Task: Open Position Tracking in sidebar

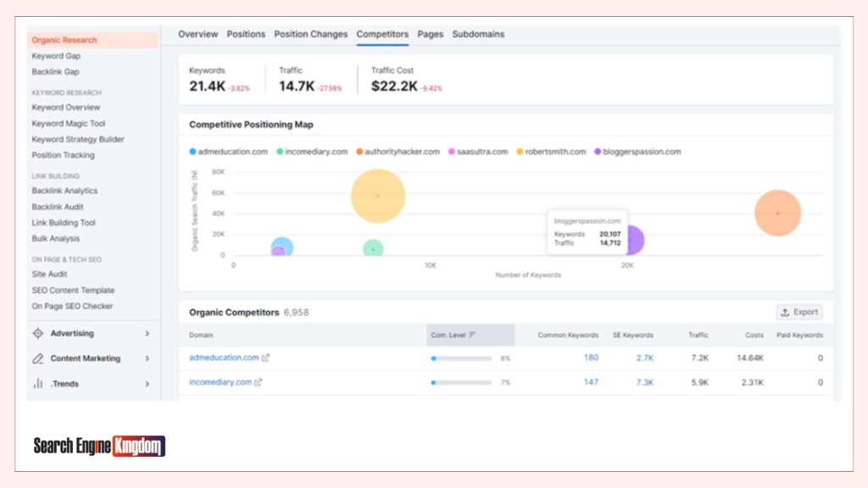Action: (x=63, y=156)
